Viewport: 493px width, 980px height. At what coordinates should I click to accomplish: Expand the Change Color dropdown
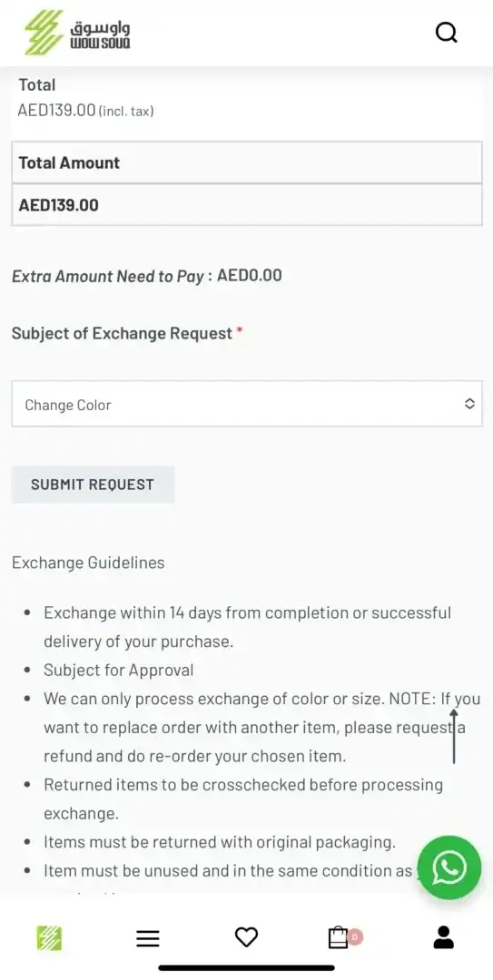(x=247, y=404)
